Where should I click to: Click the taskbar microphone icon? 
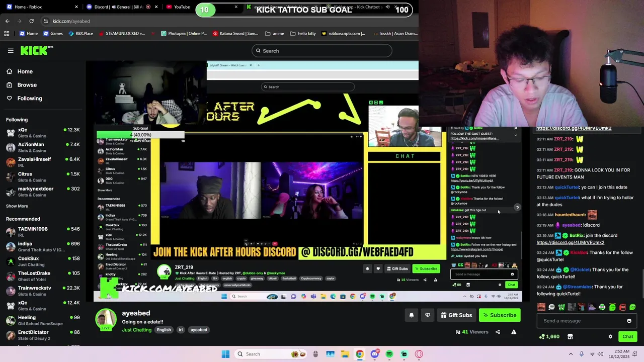582,354
